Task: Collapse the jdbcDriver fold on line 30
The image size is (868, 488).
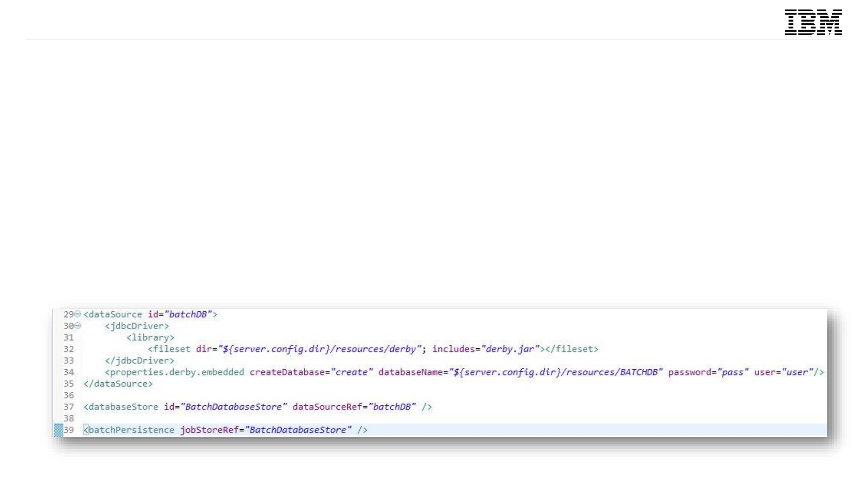Action: tap(78, 326)
